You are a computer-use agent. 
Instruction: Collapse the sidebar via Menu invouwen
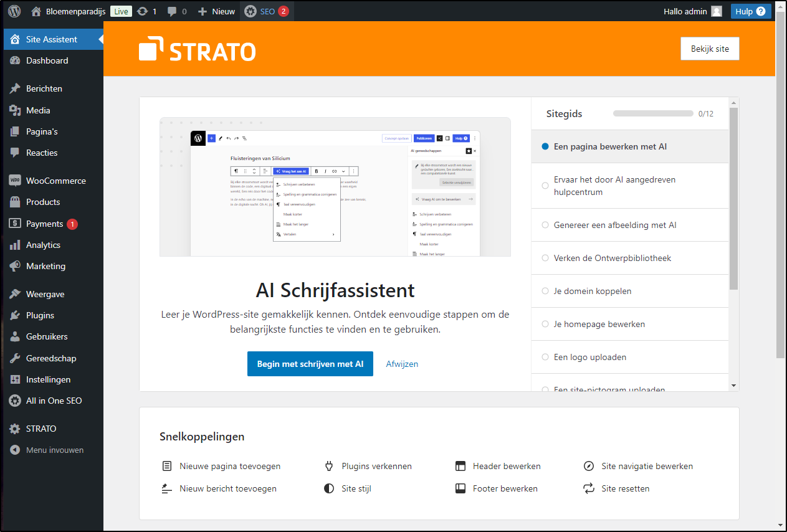[x=47, y=450]
